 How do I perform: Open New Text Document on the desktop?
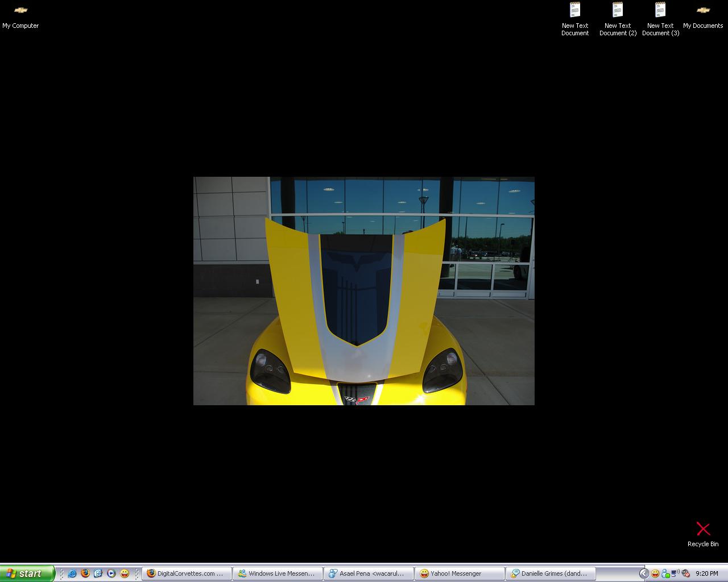point(575,14)
